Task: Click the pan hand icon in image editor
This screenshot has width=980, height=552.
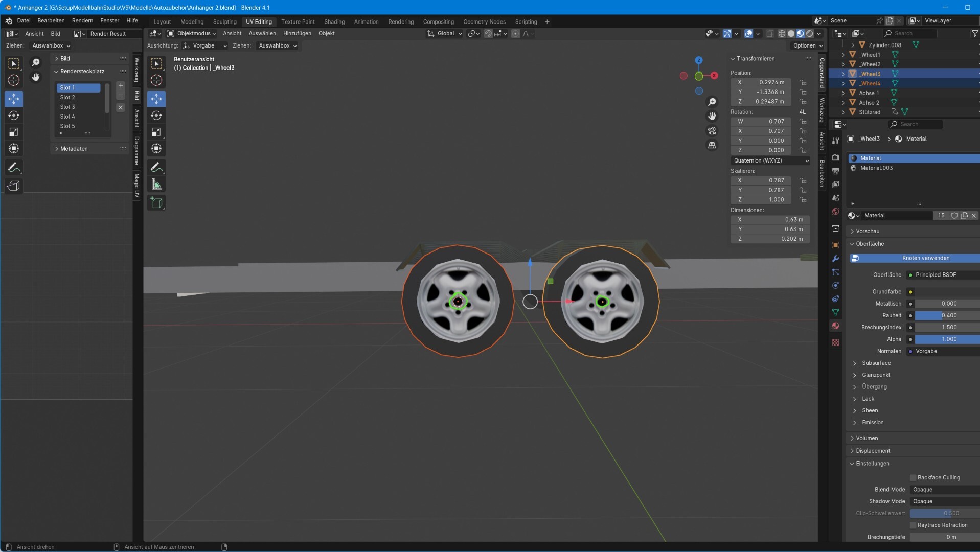Action: tap(36, 77)
